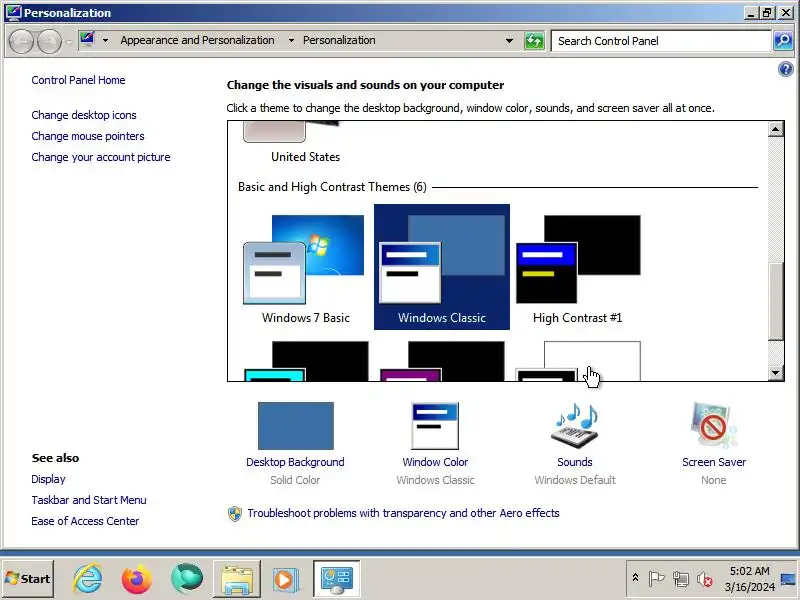Open Desktop Background solid color preview icon
800x600 pixels.
295,426
